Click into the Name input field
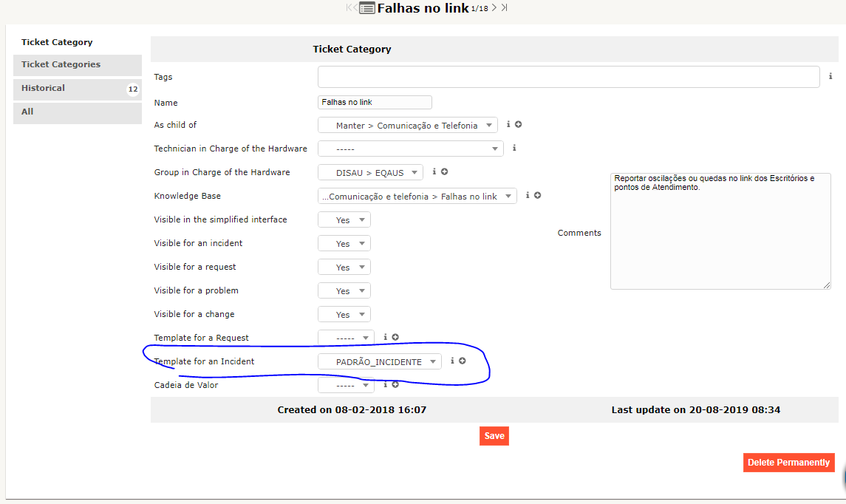 click(x=375, y=103)
